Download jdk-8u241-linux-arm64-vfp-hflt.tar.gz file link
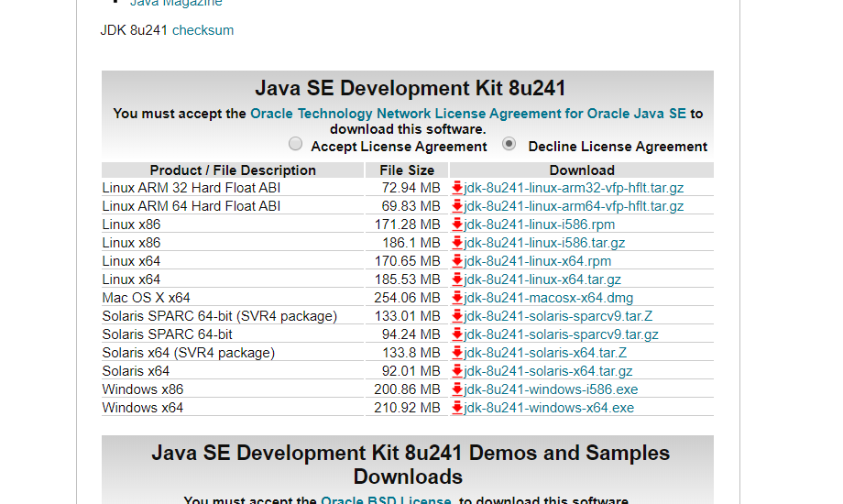This screenshot has width=843, height=504. (574, 206)
